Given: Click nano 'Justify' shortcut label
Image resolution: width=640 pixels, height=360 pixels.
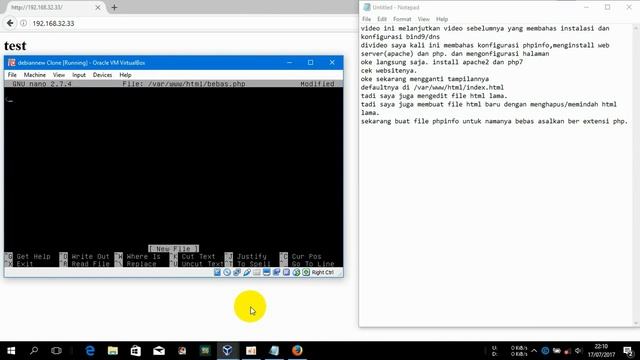Looking at the screenshot, I should [x=252, y=257].
